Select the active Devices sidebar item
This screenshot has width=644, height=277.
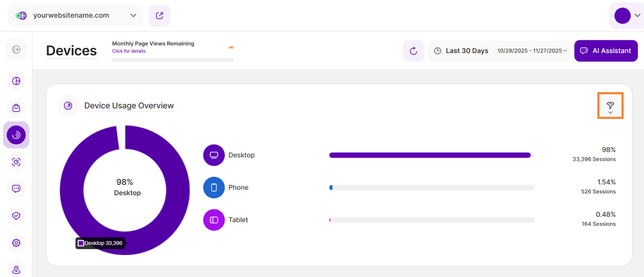[16, 135]
